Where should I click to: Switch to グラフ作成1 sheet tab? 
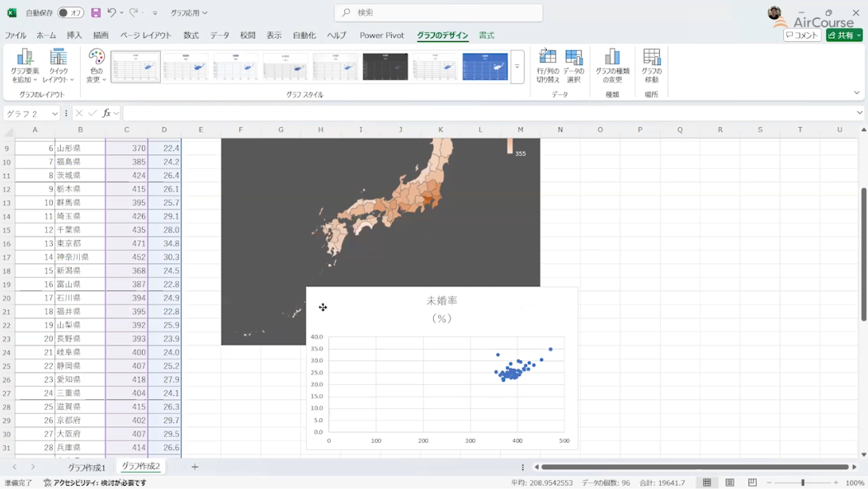click(x=87, y=467)
